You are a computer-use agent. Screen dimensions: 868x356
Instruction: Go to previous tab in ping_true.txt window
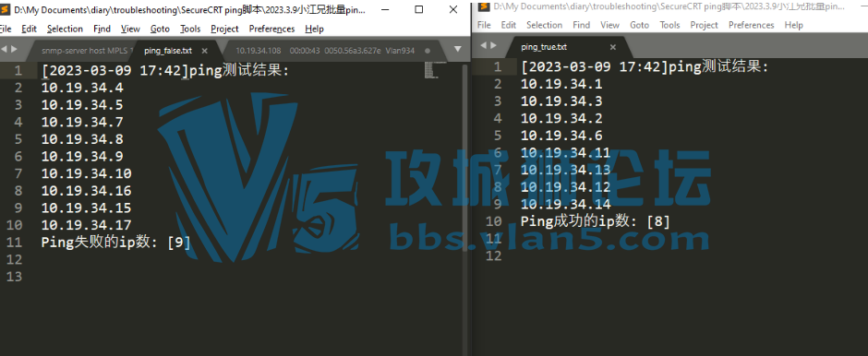(483, 45)
